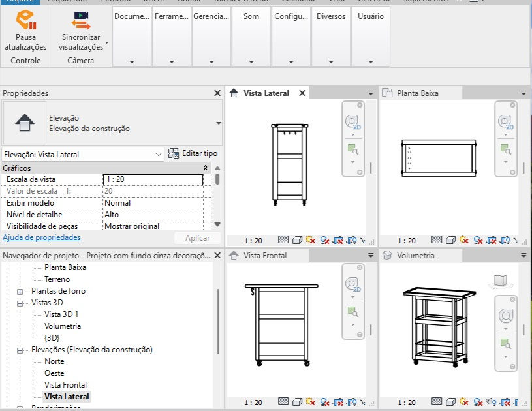This screenshot has width=532, height=411.
Task: Click the Sincronizar visualizações camera icon
Action: 81,20
